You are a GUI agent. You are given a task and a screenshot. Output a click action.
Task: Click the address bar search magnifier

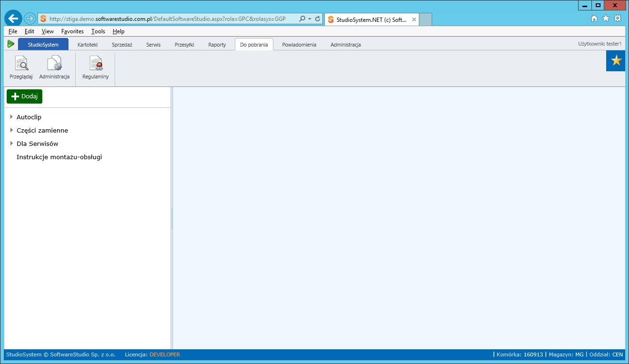(x=302, y=19)
